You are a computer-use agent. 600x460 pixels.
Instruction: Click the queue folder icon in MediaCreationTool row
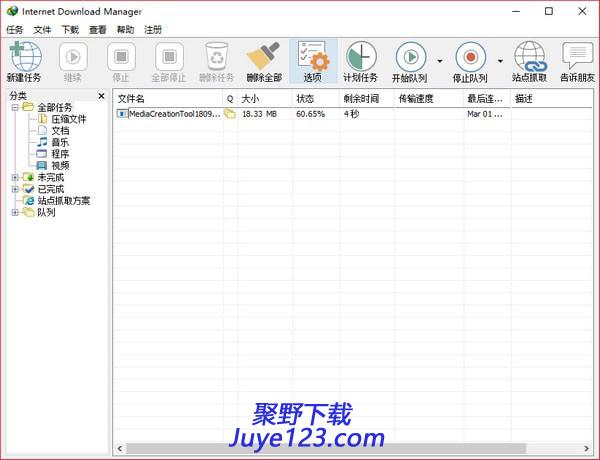230,114
